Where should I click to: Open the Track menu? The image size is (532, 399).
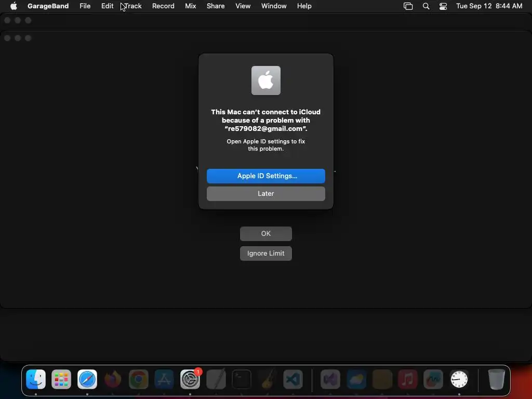(132, 6)
